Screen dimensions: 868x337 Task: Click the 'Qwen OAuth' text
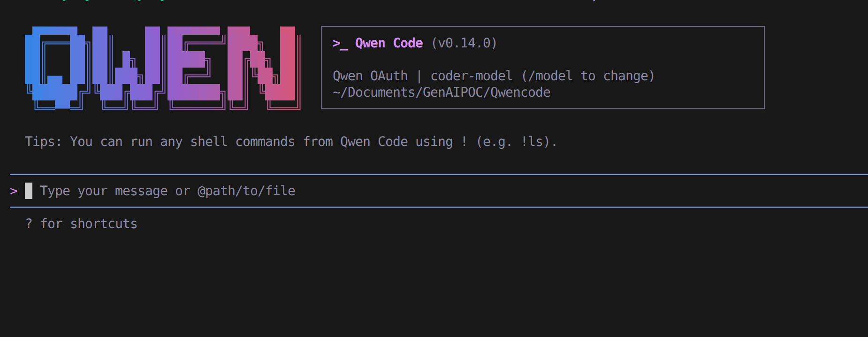[x=370, y=76]
